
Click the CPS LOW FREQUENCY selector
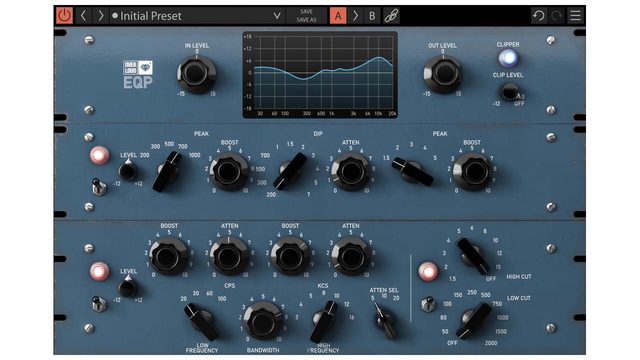[201, 322]
